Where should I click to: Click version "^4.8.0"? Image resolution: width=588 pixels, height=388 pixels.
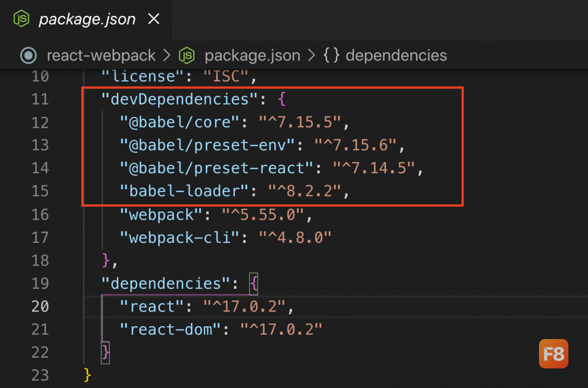click(295, 238)
